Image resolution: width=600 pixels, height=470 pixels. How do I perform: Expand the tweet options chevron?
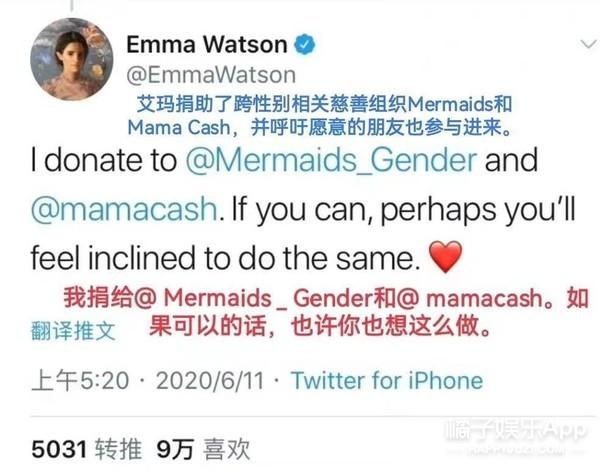click(588, 44)
